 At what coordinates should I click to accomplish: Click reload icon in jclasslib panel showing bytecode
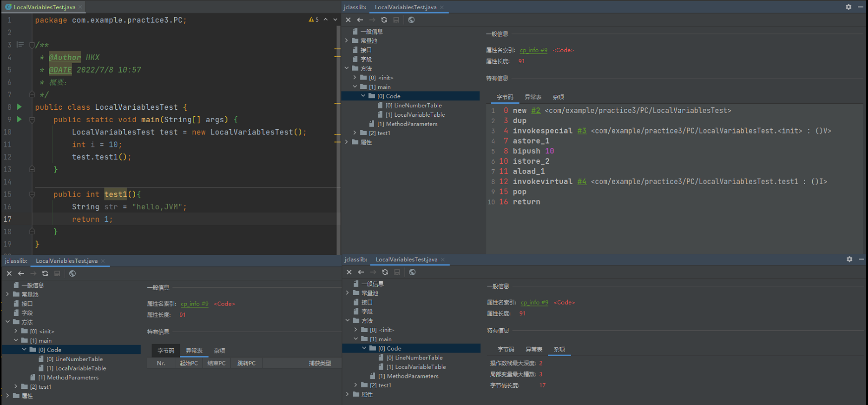pyautogui.click(x=384, y=20)
